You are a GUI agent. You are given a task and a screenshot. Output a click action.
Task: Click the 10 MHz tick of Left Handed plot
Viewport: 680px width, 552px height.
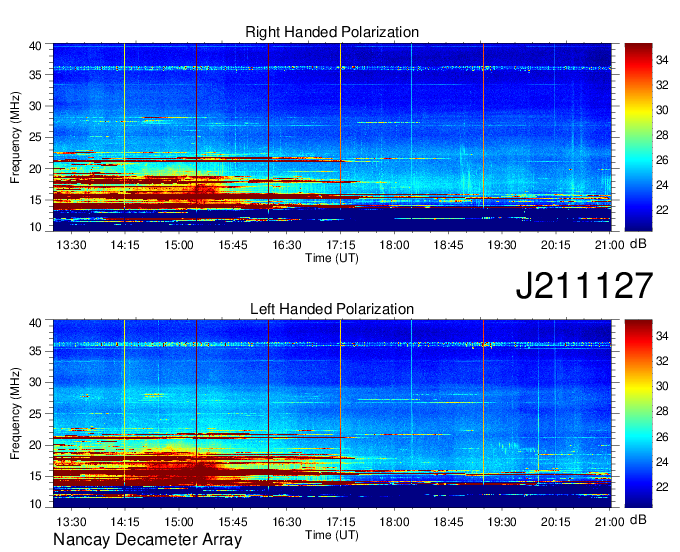point(35,504)
